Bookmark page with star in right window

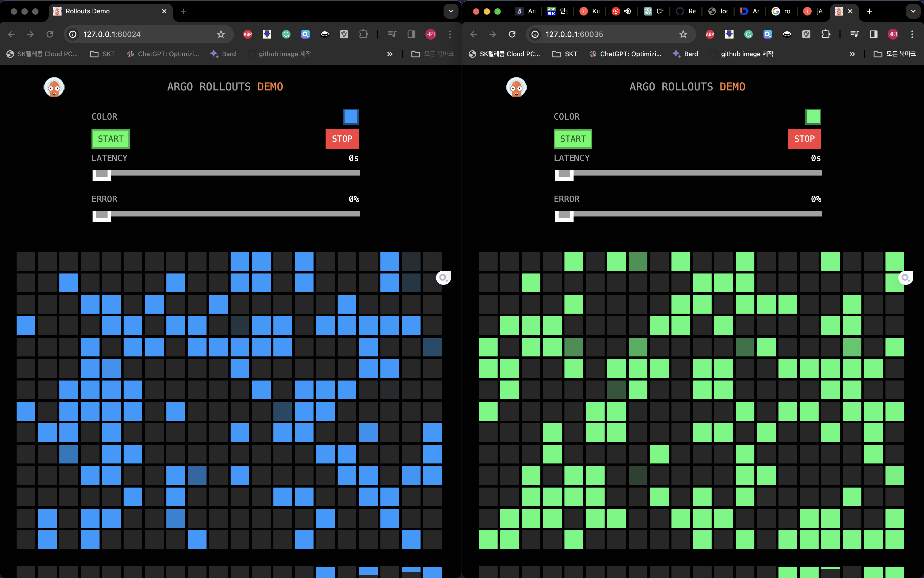click(683, 35)
